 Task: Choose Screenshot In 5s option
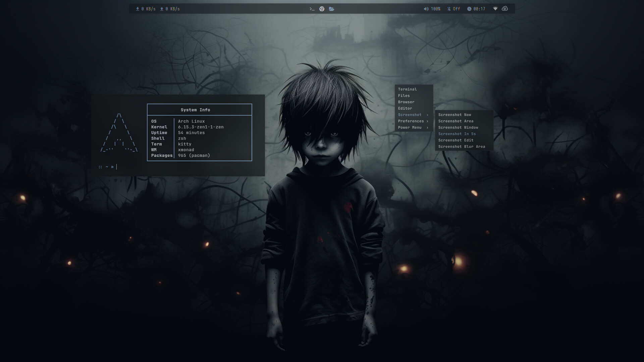tap(457, 134)
